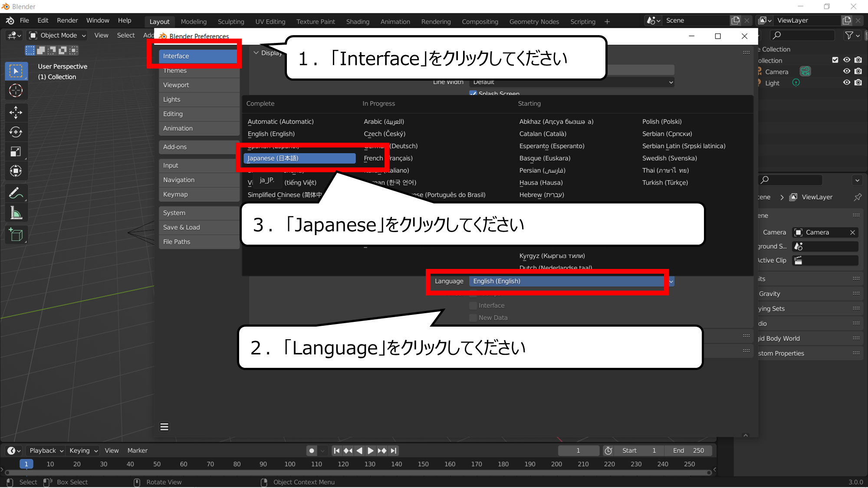This screenshot has width=868, height=488.
Task: Select the Annotate tool
Action: [16, 193]
